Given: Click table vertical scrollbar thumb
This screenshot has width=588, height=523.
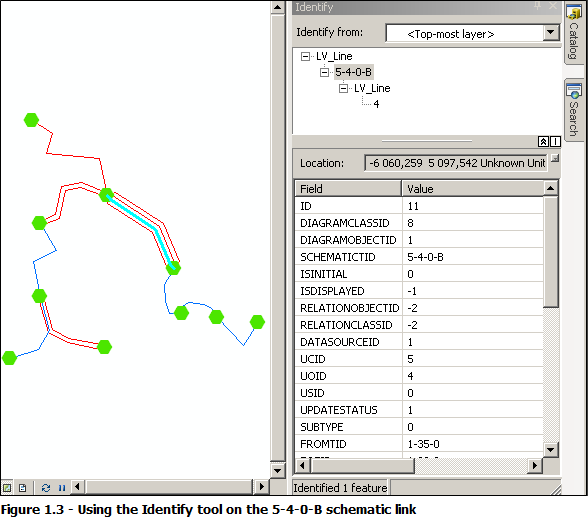Looking at the screenshot, I should point(550,252).
